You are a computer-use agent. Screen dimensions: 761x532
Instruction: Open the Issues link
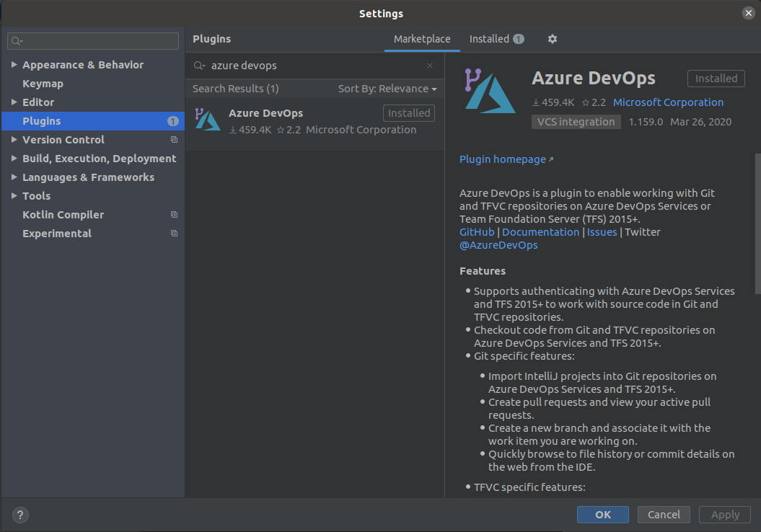tap(602, 232)
